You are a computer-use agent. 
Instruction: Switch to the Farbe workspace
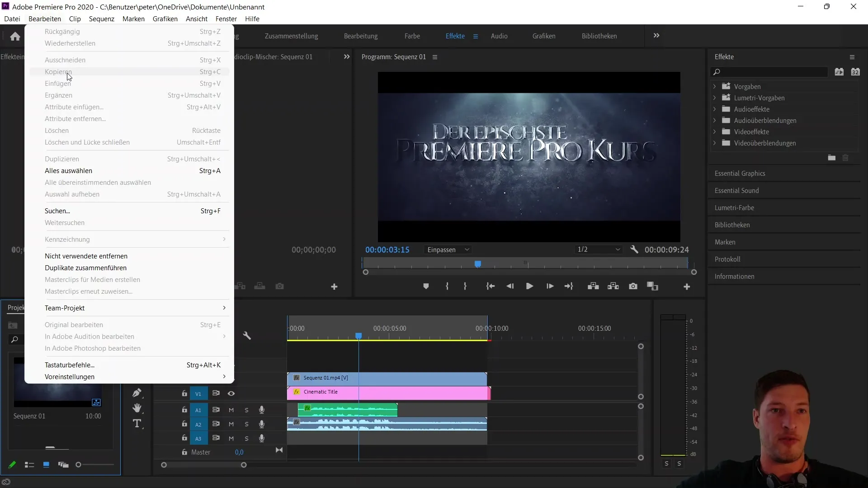click(412, 36)
